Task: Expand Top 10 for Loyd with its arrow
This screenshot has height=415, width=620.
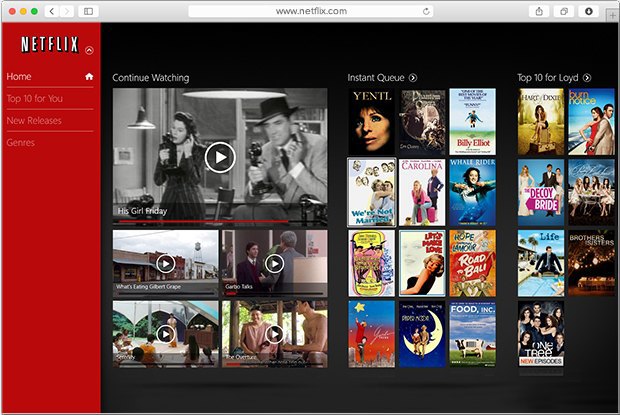Action: point(587,78)
